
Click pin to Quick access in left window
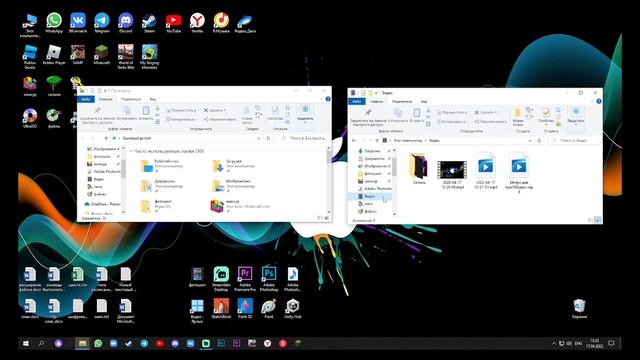[97, 116]
